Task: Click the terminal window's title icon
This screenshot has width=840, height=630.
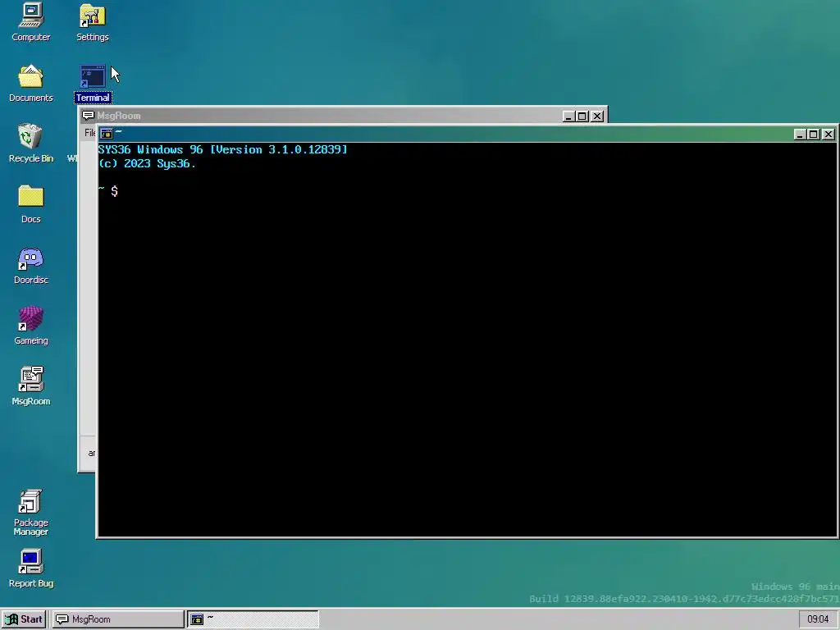Action: coord(106,134)
